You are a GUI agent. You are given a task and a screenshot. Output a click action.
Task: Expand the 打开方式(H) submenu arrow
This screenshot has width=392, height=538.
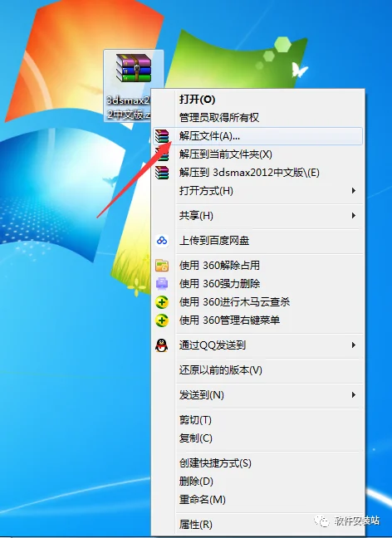[x=354, y=191]
